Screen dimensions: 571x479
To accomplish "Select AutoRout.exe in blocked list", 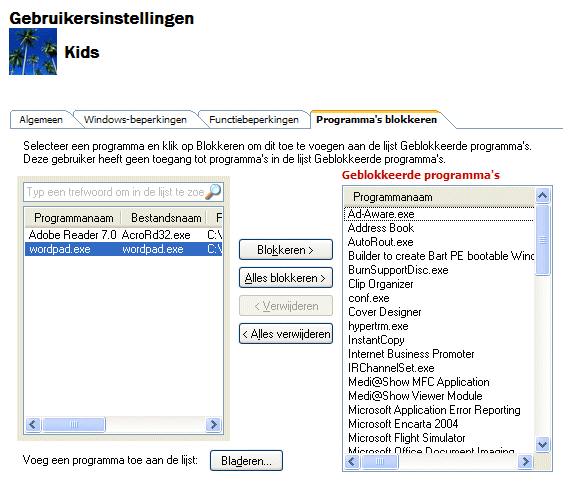I will (x=439, y=242).
